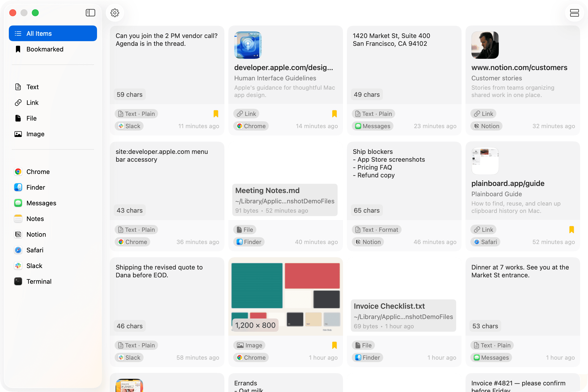Image resolution: width=588 pixels, height=392 pixels.
Task: Click the Link tag on developer.apple.com card
Action: click(x=246, y=114)
